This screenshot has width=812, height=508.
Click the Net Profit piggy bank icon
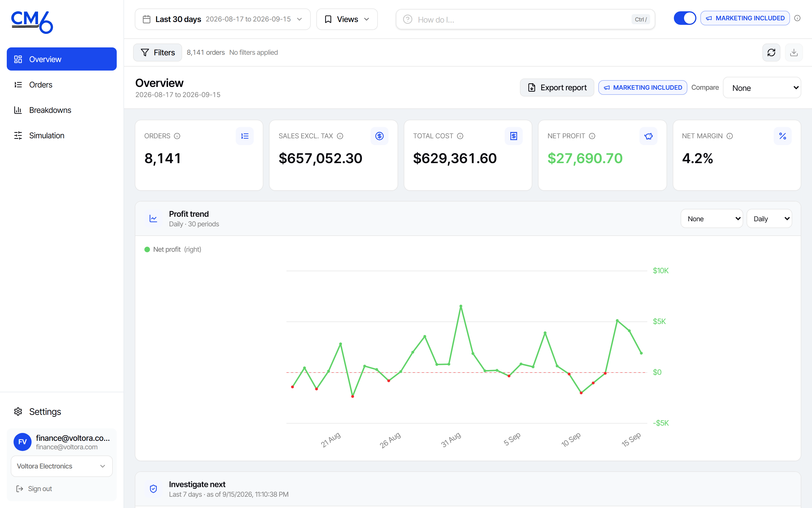coord(648,136)
